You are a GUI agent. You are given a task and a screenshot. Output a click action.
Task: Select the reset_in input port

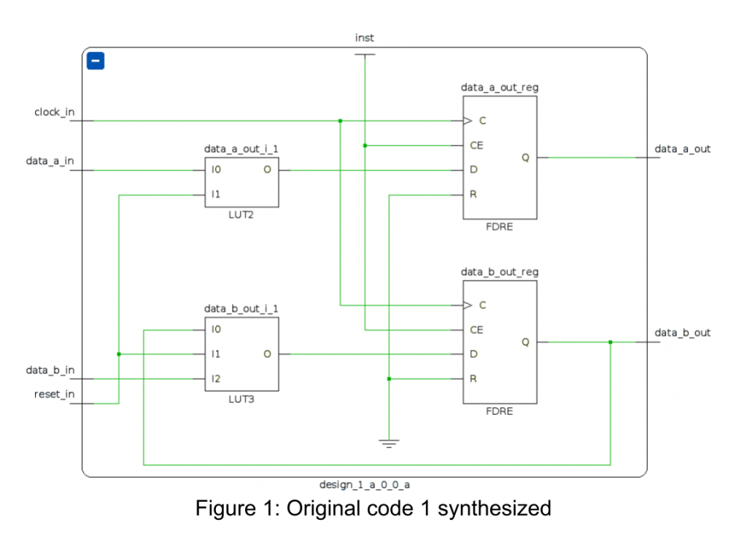[x=54, y=394]
